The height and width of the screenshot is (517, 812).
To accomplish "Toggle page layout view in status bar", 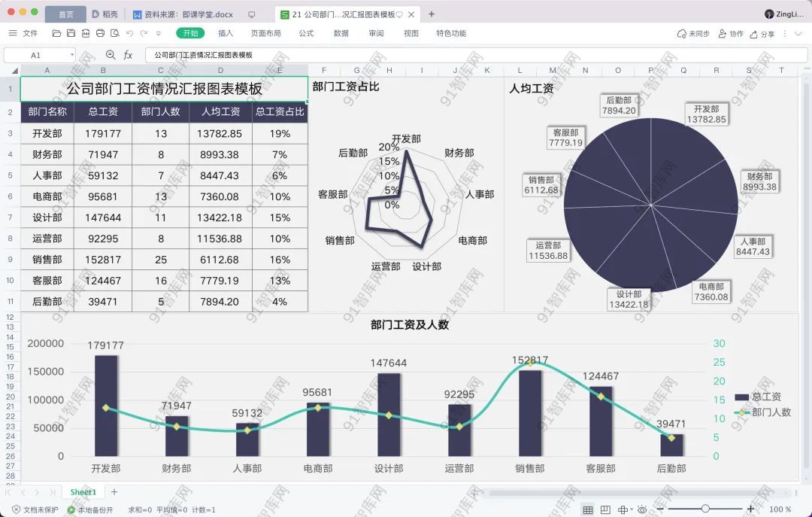I will 605,509.
